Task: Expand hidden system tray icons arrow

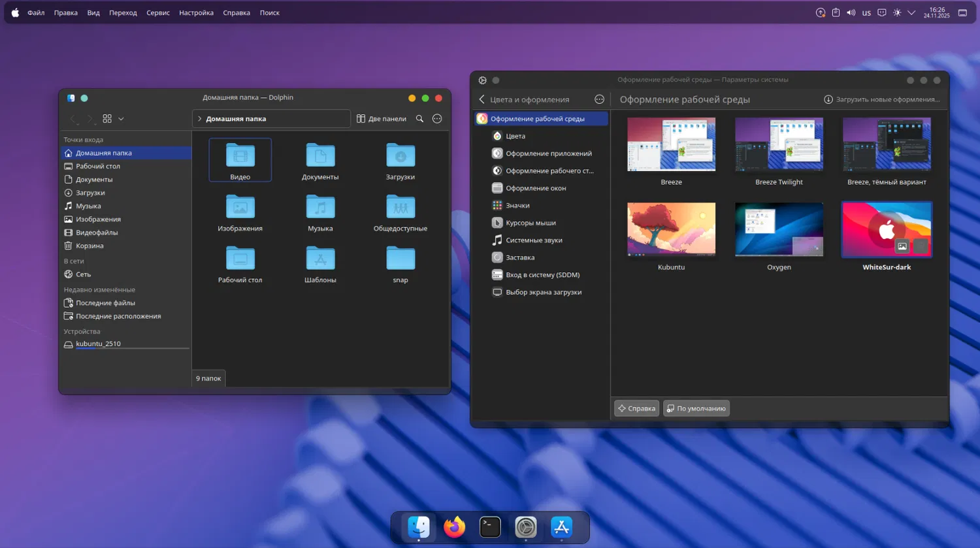Action: [x=911, y=12]
